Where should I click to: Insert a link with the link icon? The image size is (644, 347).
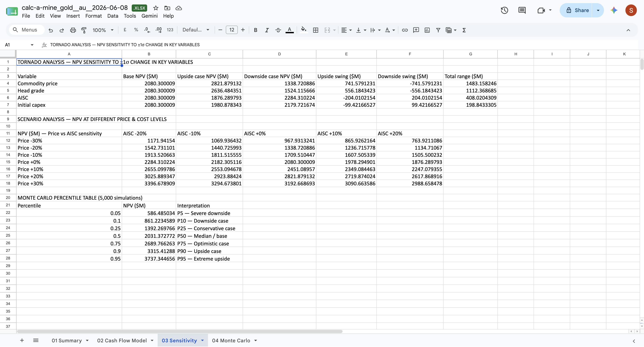(405, 30)
